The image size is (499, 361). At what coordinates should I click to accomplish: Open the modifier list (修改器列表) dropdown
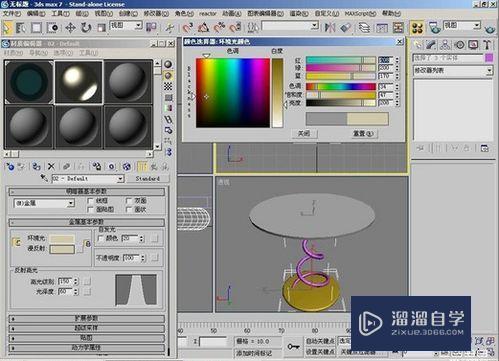pyautogui.click(x=453, y=71)
